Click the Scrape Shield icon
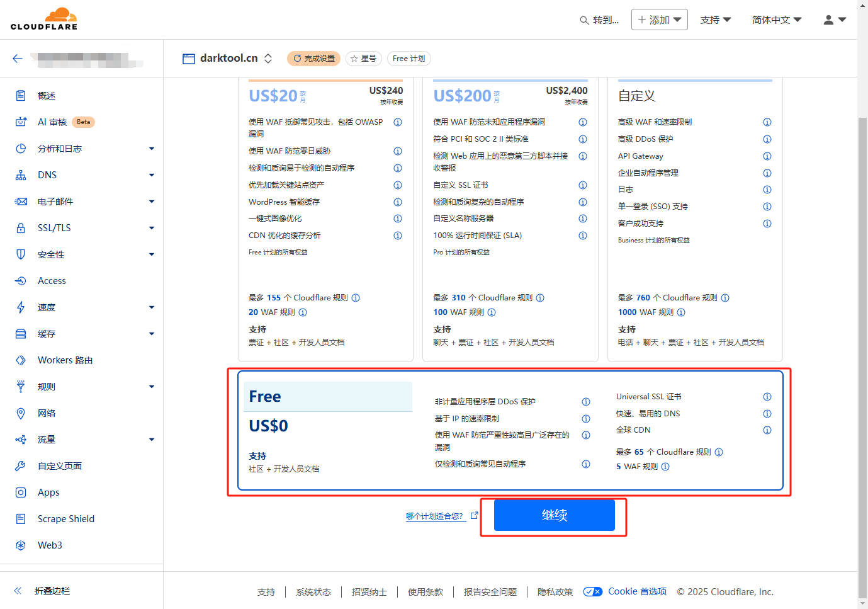 coord(21,519)
